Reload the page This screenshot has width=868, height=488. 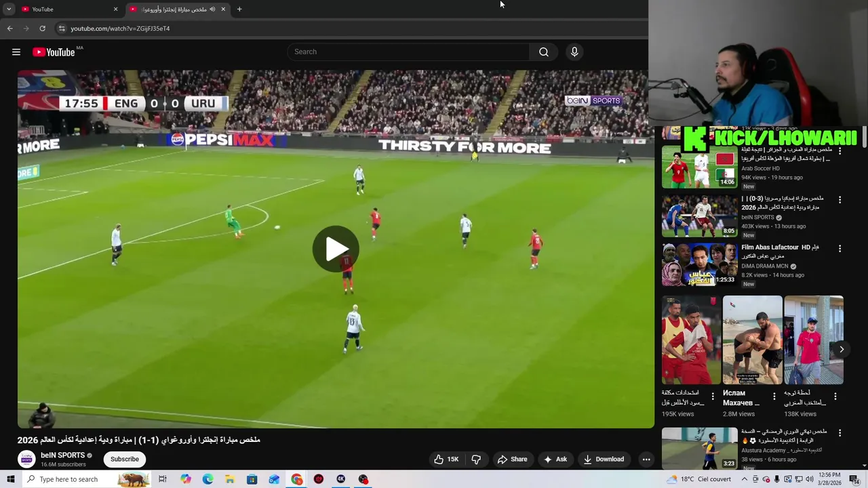coord(42,28)
